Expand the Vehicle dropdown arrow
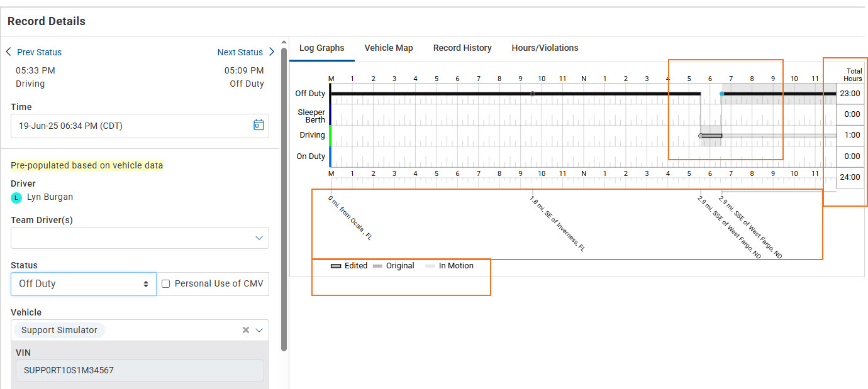The width and height of the screenshot is (868, 389). click(259, 330)
